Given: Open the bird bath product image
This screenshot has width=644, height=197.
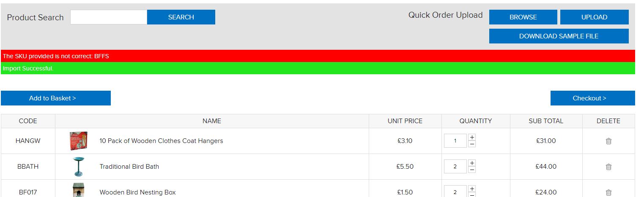Looking at the screenshot, I should (x=79, y=167).
